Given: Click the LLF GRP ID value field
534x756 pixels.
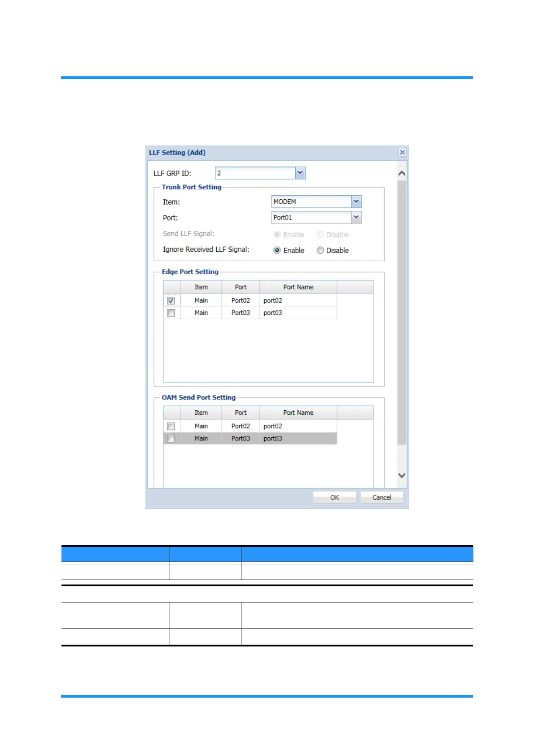Looking at the screenshot, I should 255,173.
